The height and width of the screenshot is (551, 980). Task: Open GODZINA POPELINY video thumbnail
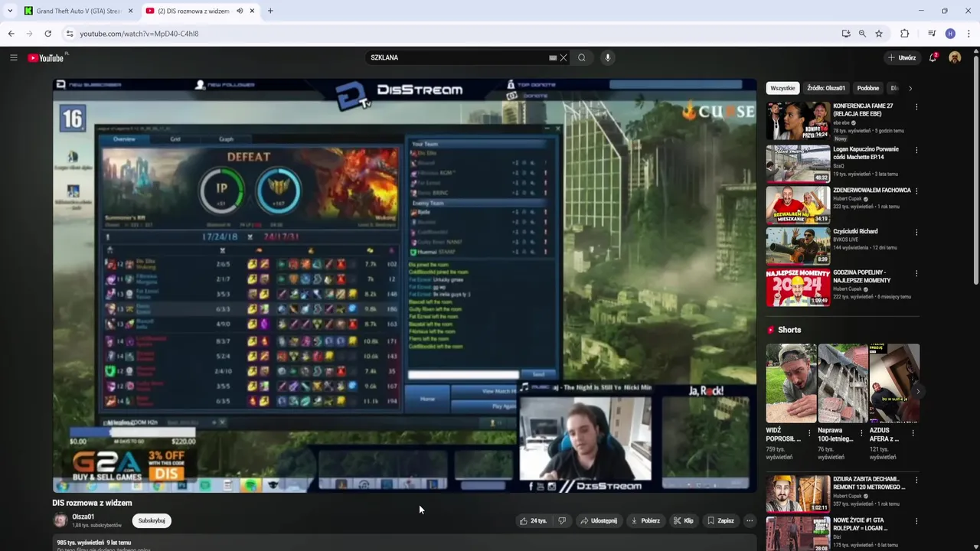798,287
